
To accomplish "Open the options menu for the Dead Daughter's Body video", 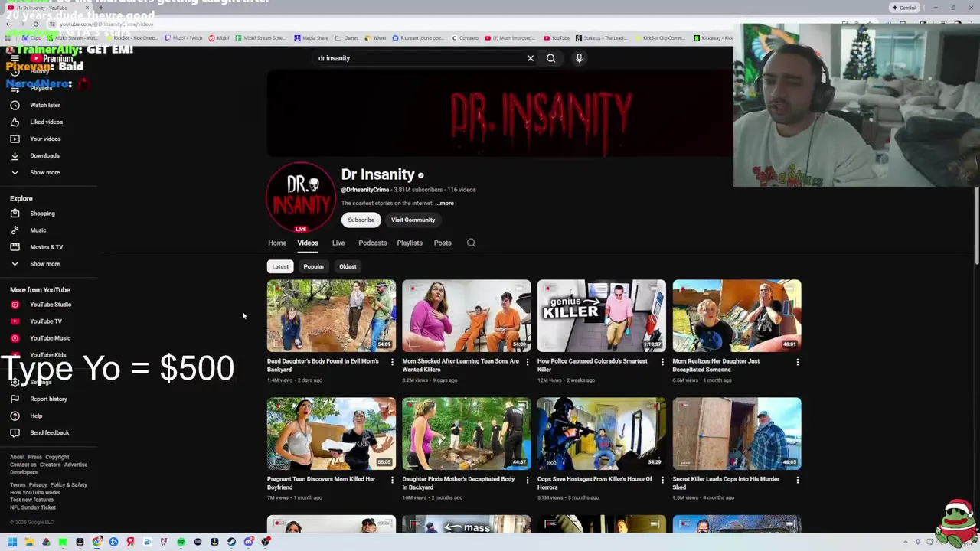I will pyautogui.click(x=392, y=362).
